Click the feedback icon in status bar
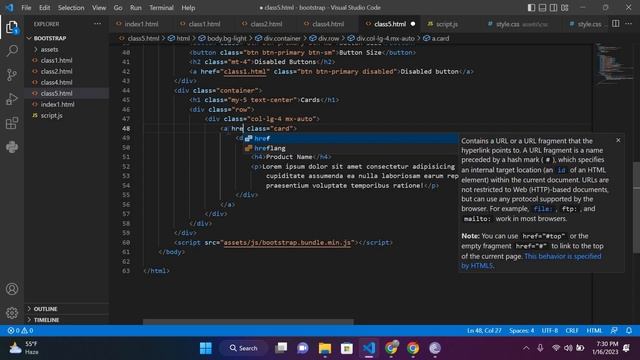The width and height of the screenshot is (640, 360). [614, 331]
